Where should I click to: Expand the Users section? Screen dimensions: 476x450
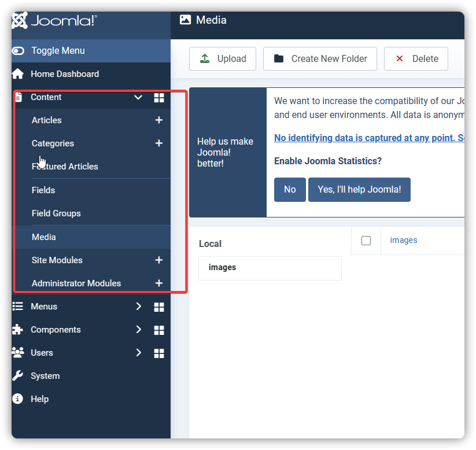click(x=138, y=353)
